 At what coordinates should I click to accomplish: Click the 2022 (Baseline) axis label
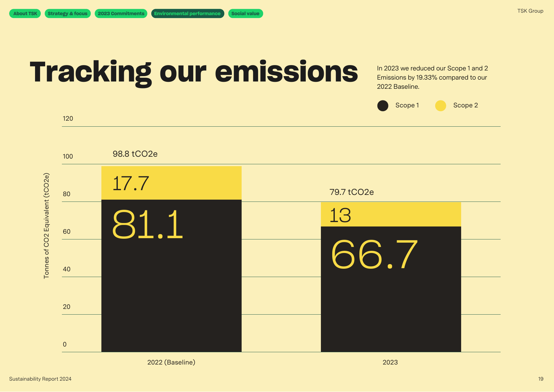(171, 362)
